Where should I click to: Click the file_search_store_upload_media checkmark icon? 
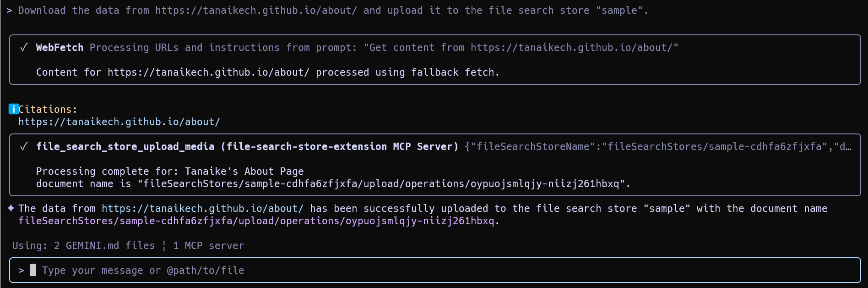click(x=24, y=146)
